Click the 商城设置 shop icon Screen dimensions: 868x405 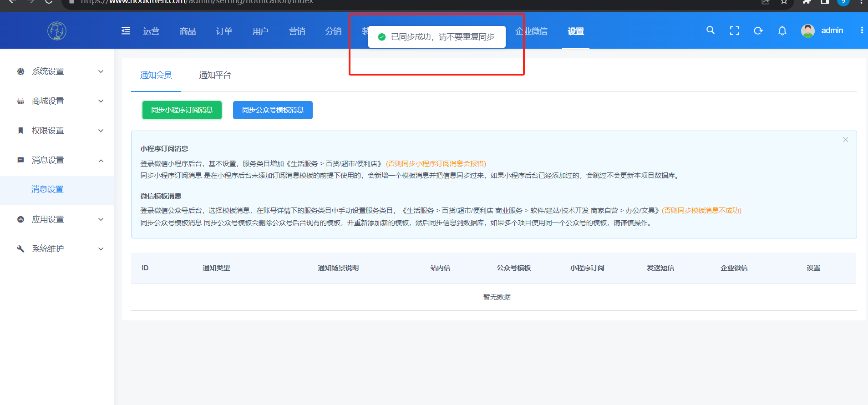pos(20,101)
